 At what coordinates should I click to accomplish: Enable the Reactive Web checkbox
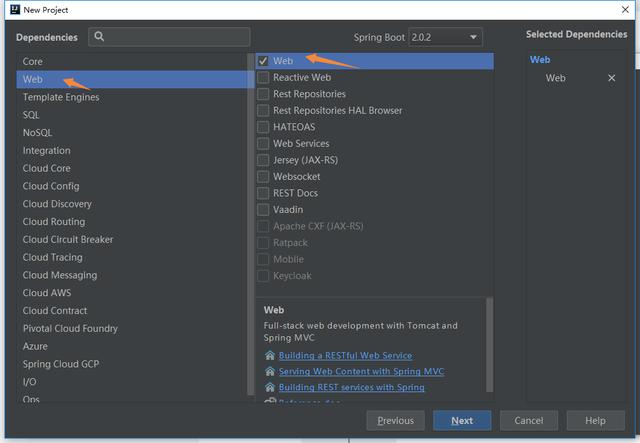click(263, 78)
